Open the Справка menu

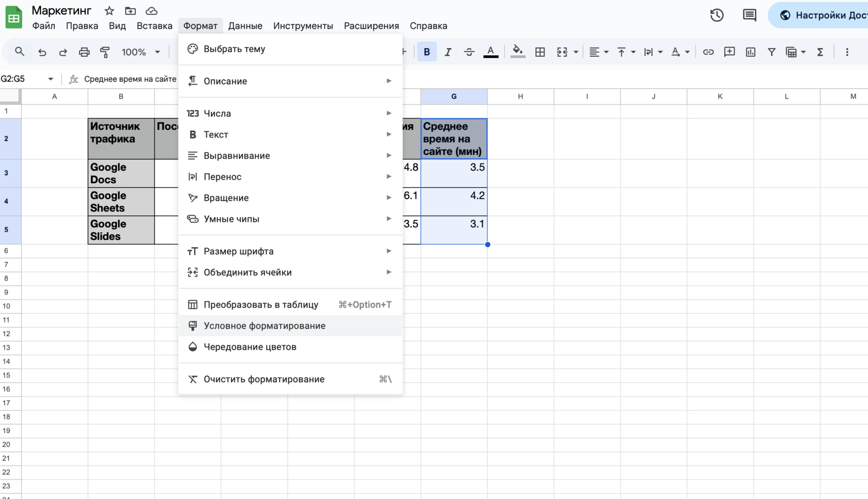[428, 26]
